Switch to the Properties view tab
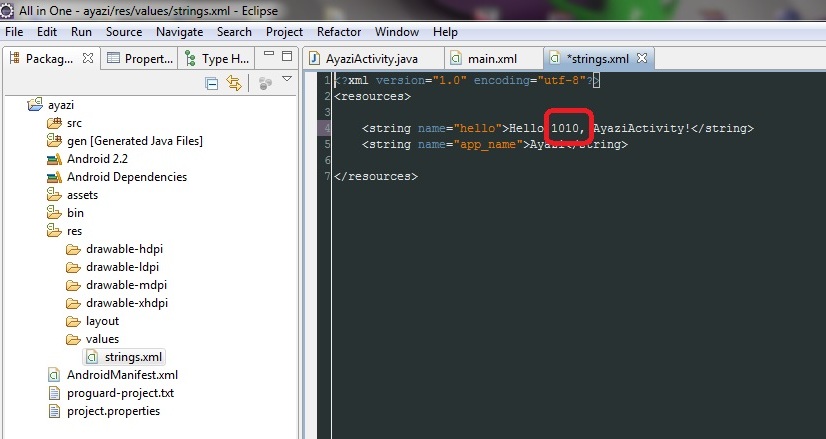Viewport: 826px width, 439px height. 140,58
